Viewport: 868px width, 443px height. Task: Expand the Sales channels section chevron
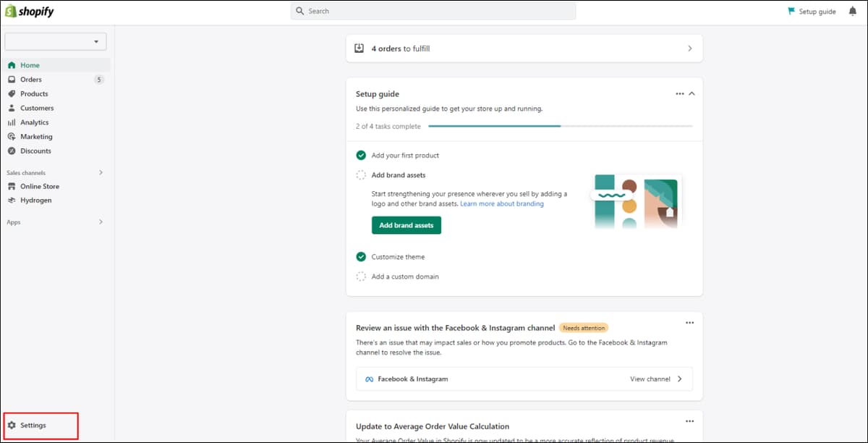(101, 173)
